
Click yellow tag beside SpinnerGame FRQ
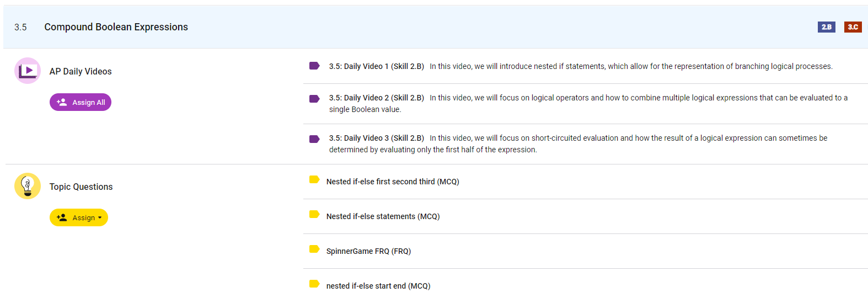(x=314, y=249)
